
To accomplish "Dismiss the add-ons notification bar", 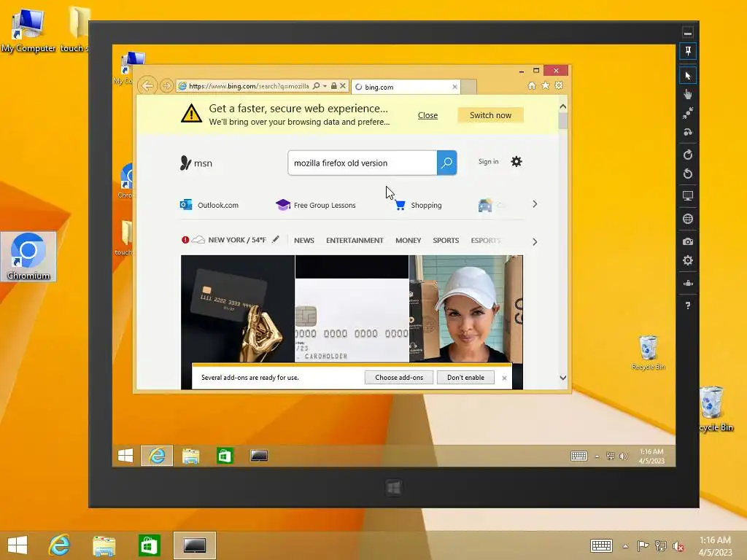I will click(x=504, y=378).
